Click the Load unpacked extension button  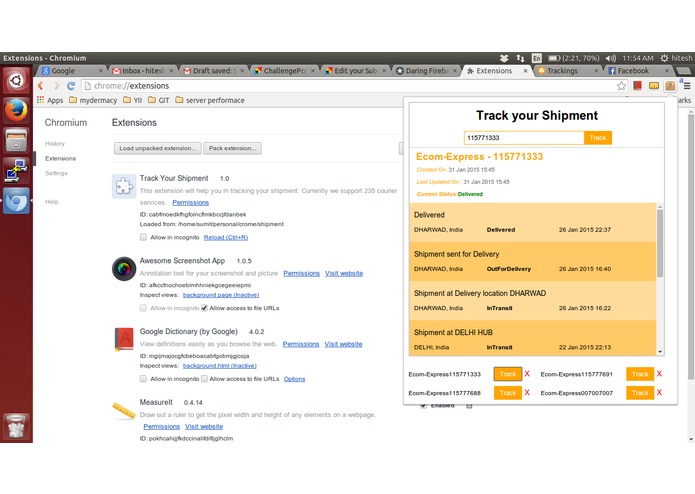click(157, 148)
